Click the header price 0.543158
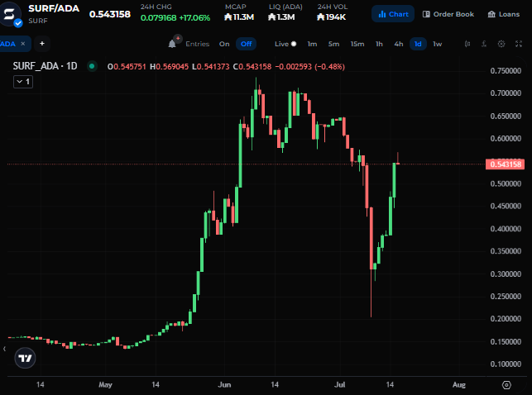Viewport: 532px width, 395px height. 110,14
